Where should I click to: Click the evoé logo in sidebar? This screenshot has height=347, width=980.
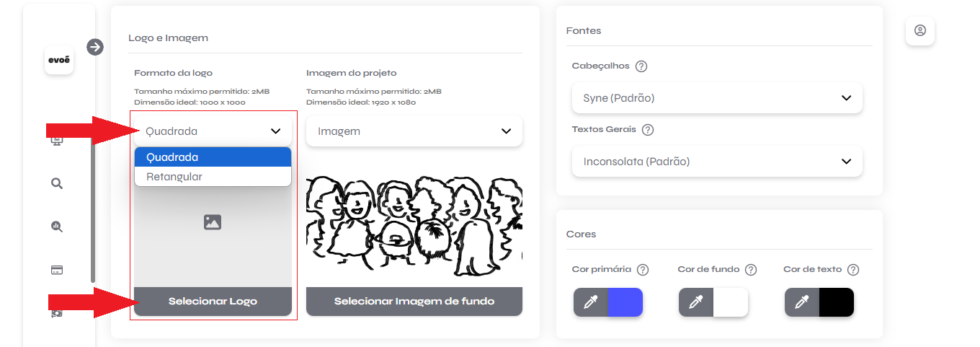59,60
